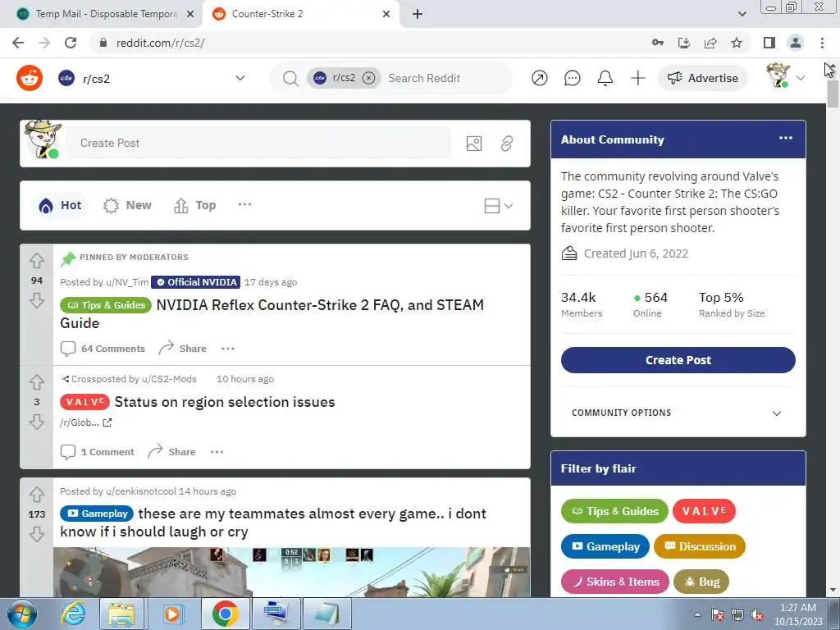The width and height of the screenshot is (840, 630).
Task: Open u/cenkisnotcool profile link
Action: tap(141, 491)
